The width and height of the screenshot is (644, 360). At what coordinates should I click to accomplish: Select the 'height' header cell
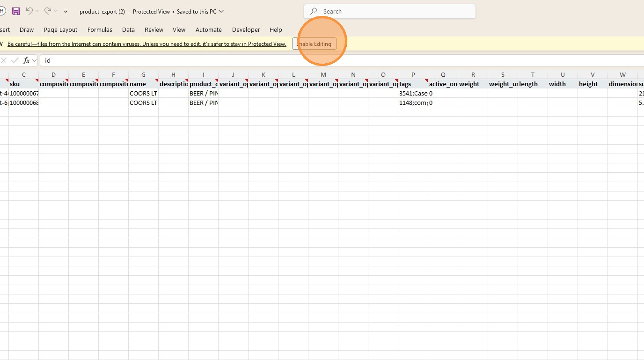click(x=593, y=84)
